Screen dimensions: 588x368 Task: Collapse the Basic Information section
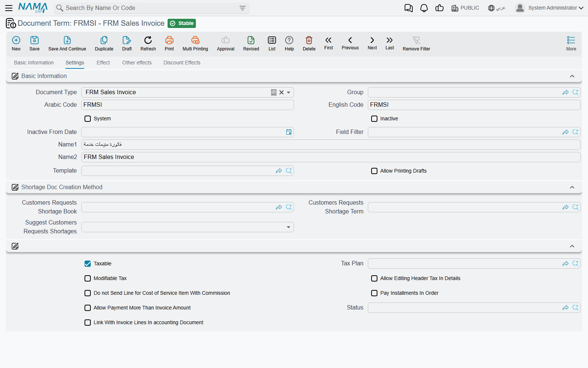(x=572, y=76)
